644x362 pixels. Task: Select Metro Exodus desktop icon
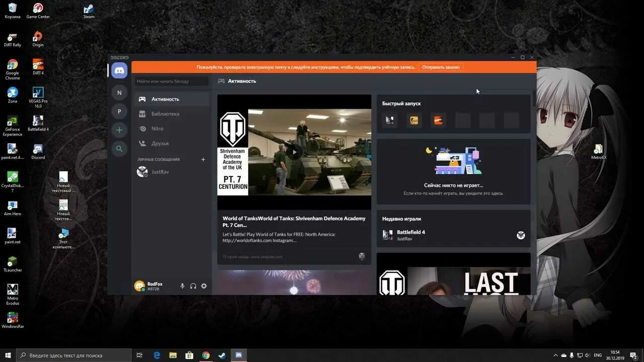pos(13,295)
